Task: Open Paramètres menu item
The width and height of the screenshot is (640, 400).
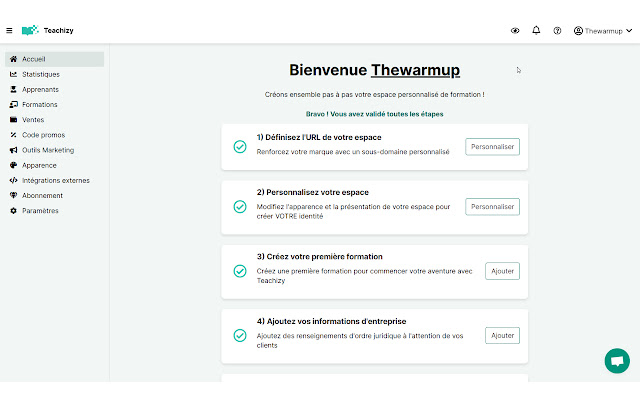Action: 55,211
